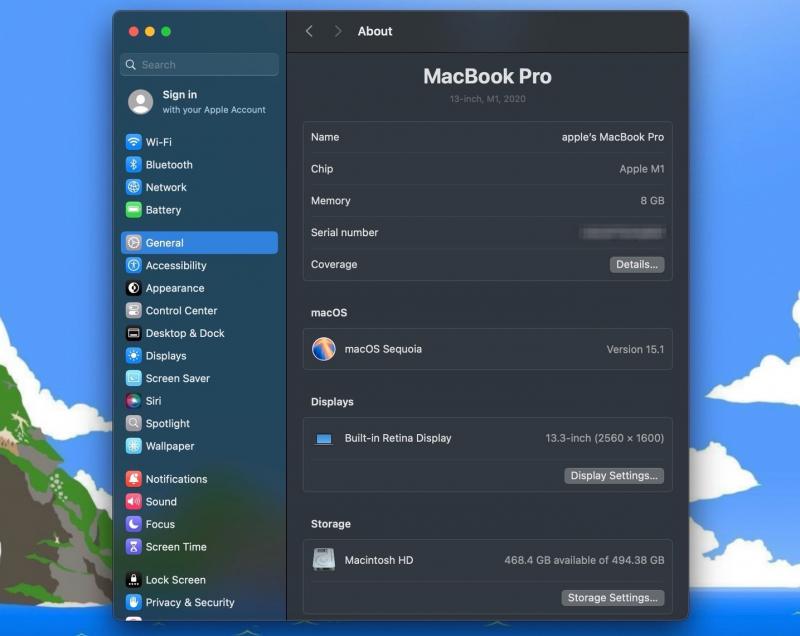Click the "MacBook Pro" heading

[x=487, y=76]
